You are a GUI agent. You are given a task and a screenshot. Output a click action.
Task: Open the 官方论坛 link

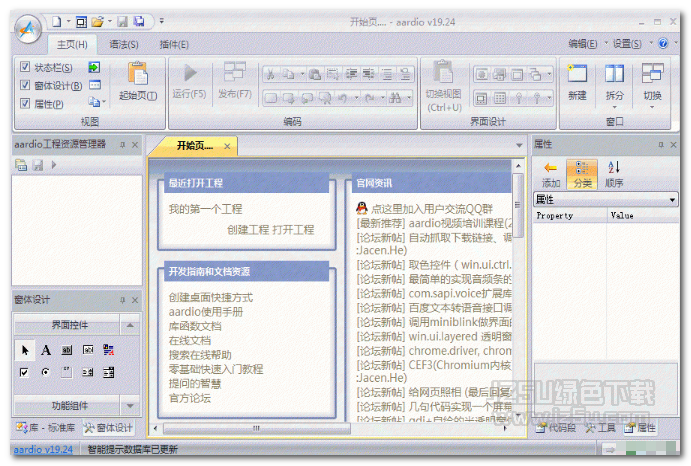(x=189, y=398)
